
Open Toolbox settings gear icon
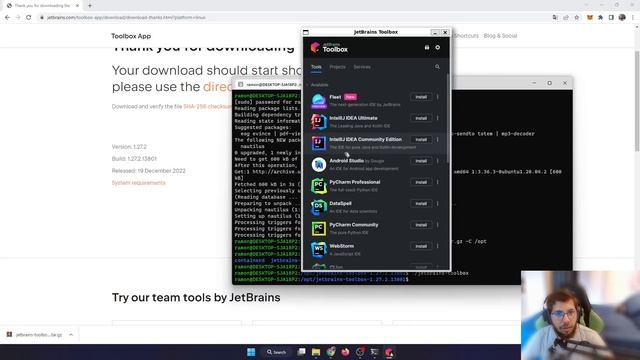[x=438, y=47]
